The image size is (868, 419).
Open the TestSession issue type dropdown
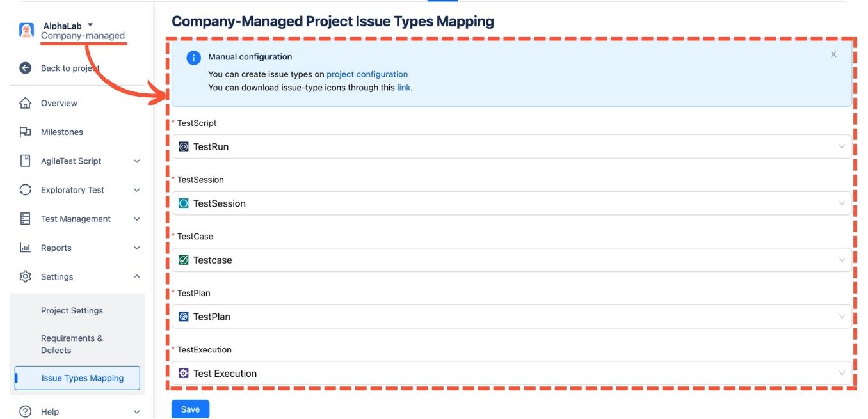[511, 203]
